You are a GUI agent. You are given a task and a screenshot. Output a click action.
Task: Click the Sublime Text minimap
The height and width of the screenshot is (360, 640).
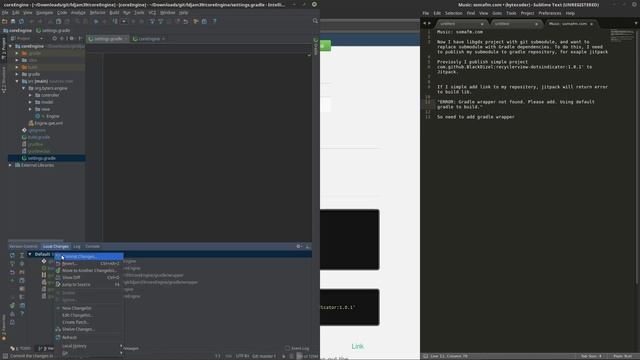(622, 36)
